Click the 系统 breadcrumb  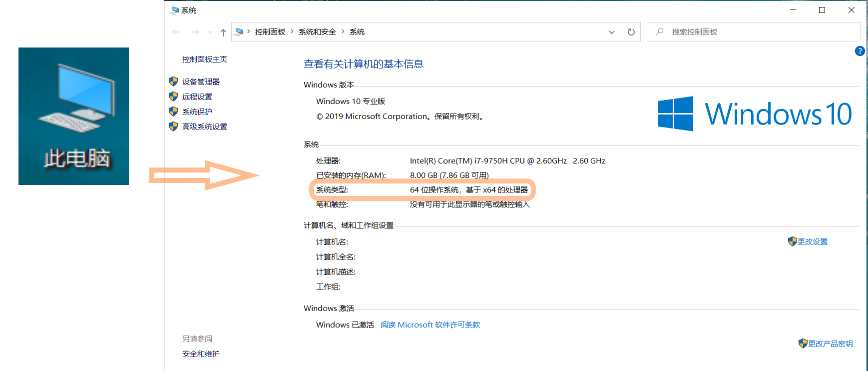pyautogui.click(x=357, y=32)
